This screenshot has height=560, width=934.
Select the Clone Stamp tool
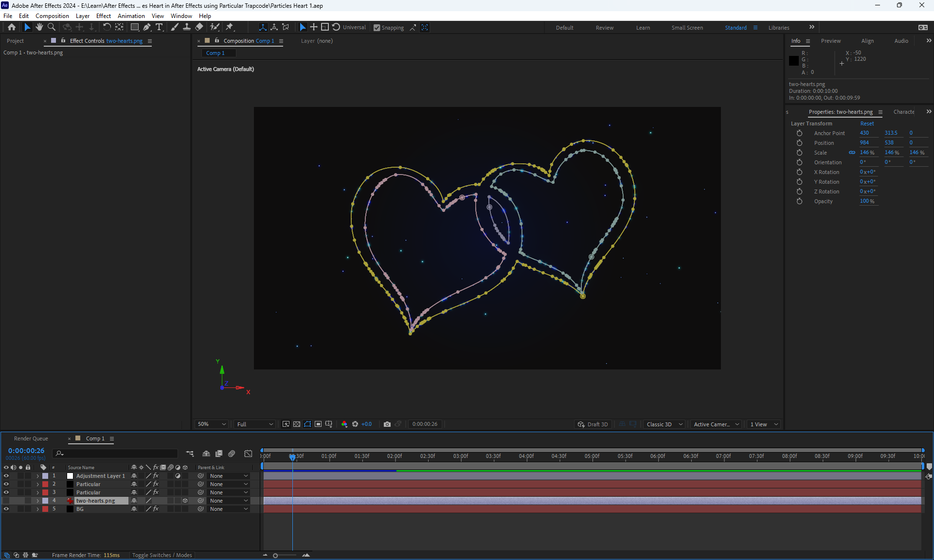(x=187, y=27)
